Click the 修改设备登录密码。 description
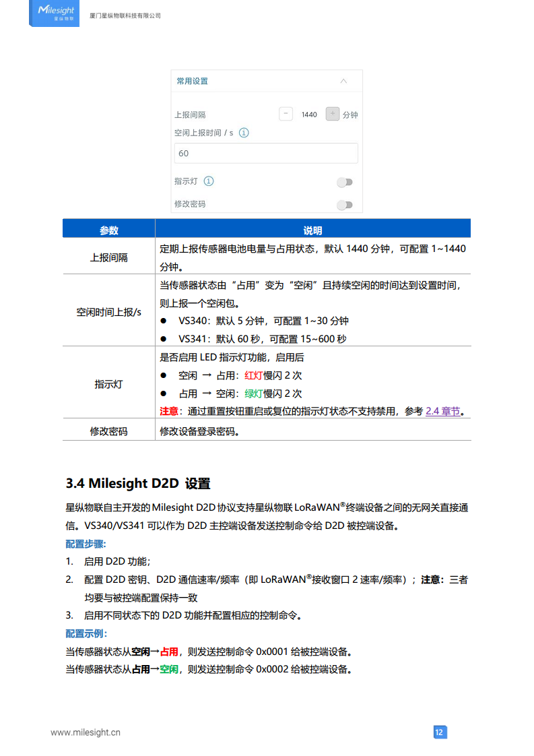Screen dimensions: 534x756 click(199, 431)
